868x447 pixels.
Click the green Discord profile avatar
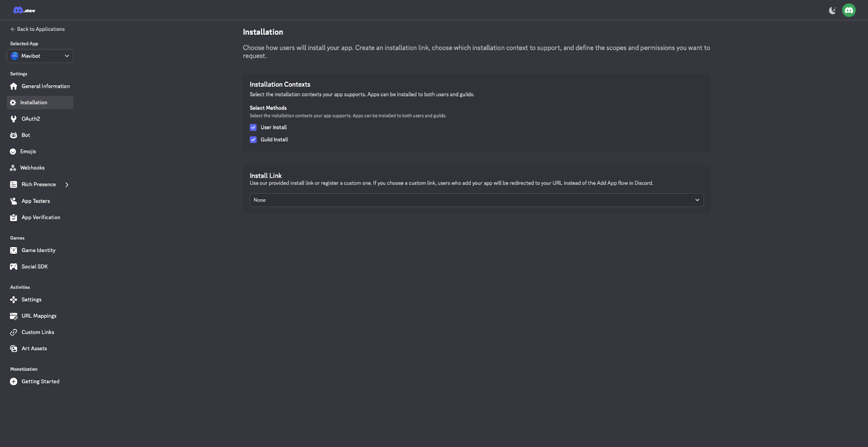[x=848, y=10]
